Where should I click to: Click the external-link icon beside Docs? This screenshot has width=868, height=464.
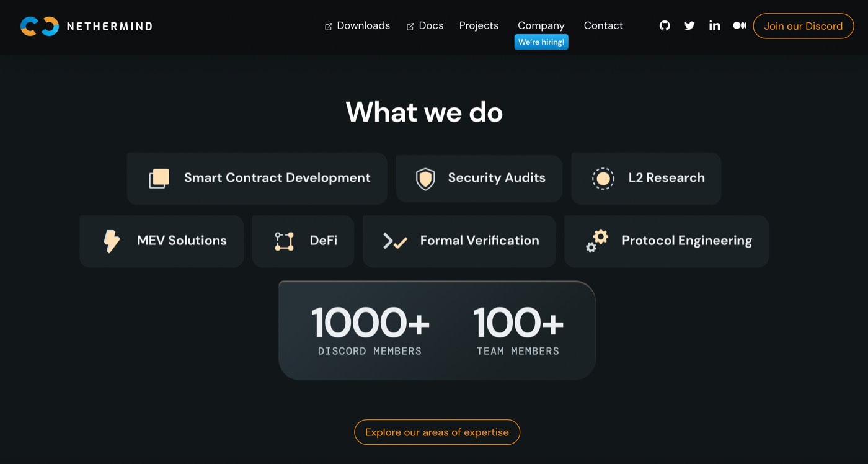(410, 27)
